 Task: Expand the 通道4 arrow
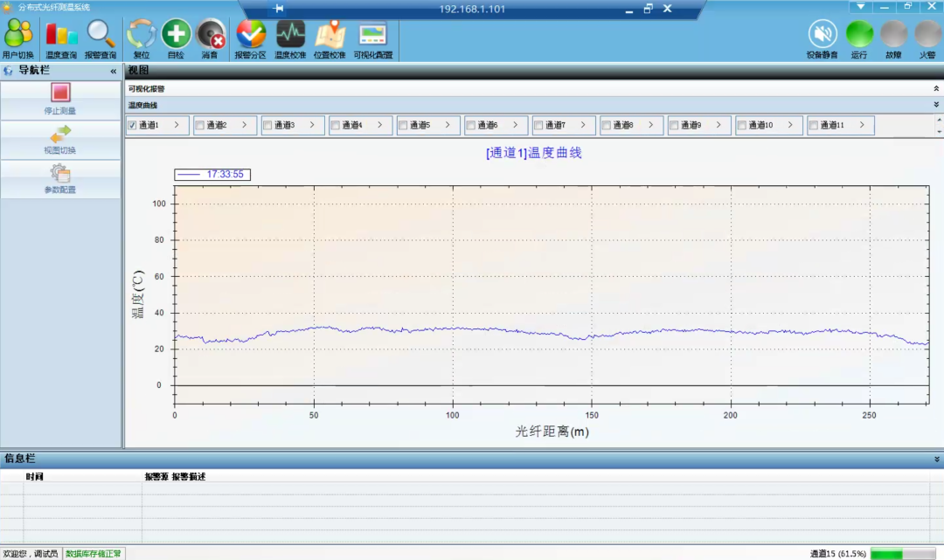(x=380, y=125)
